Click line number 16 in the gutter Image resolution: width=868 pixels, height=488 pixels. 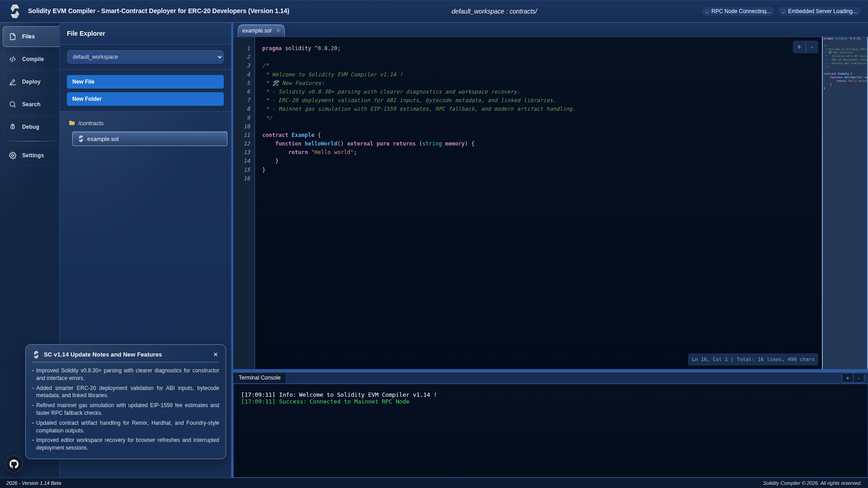click(x=247, y=178)
